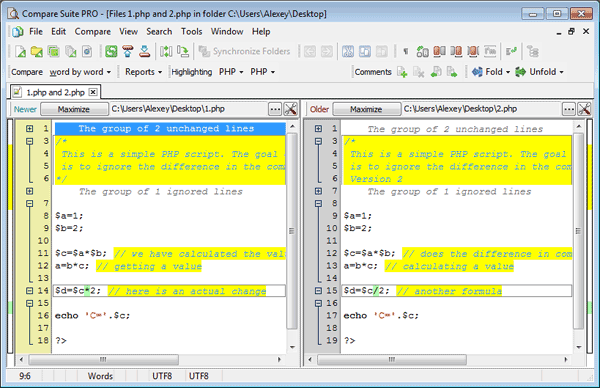Open the Reports dropdown
Screen dimensions: 600x388
(x=143, y=72)
